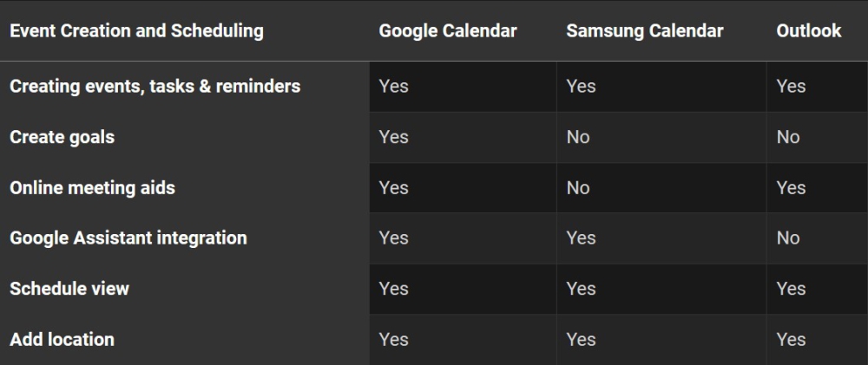Select the Creating events, tasks & reminders row label

coord(155,86)
